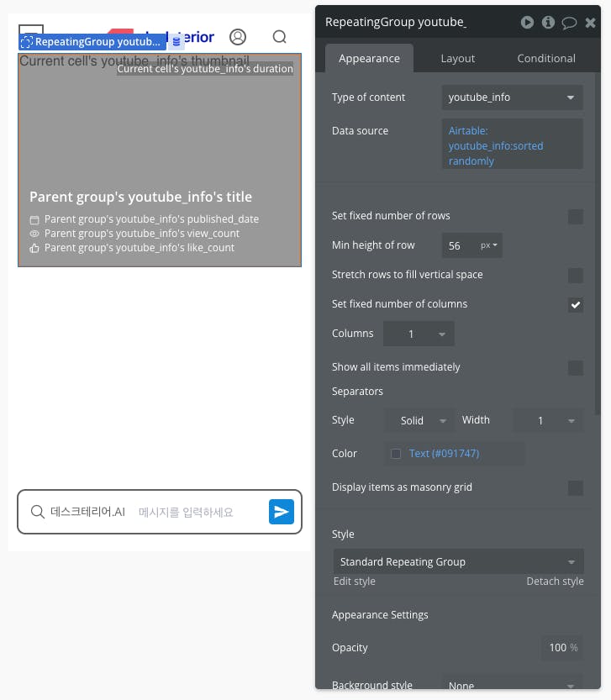Click the database icon beside the element label
Screen dimensions: 611x700
coord(176,41)
